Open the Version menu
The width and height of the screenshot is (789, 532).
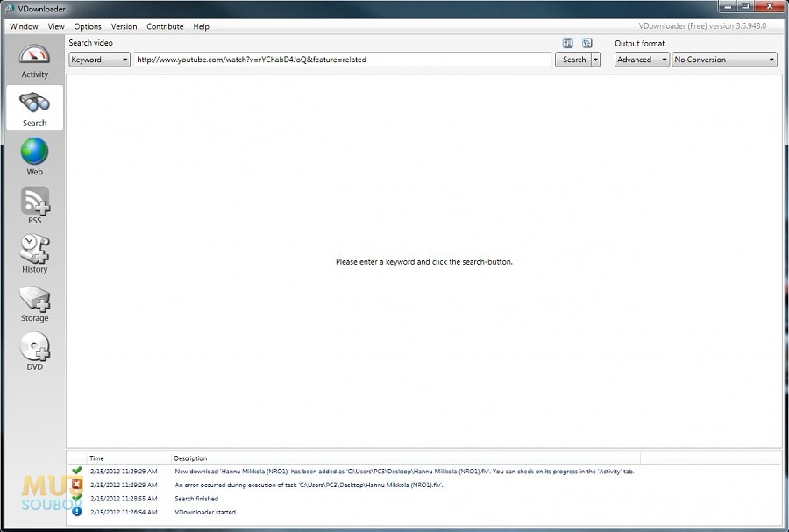point(124,26)
